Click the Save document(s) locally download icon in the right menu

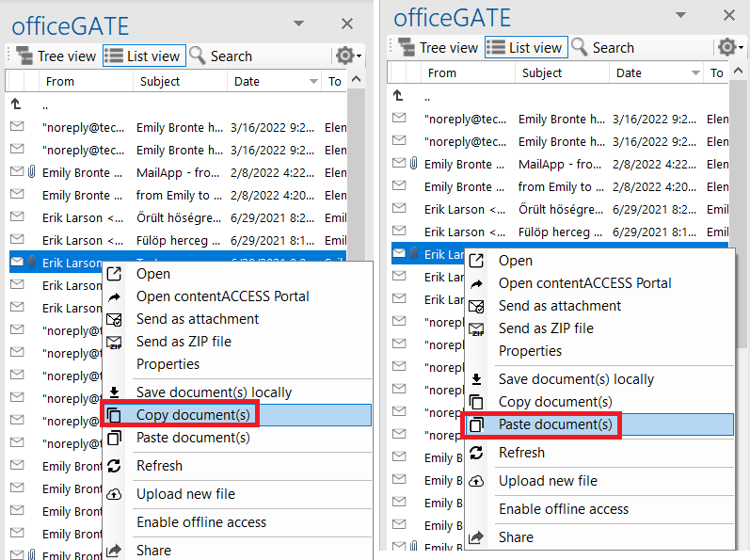pyautogui.click(x=476, y=379)
